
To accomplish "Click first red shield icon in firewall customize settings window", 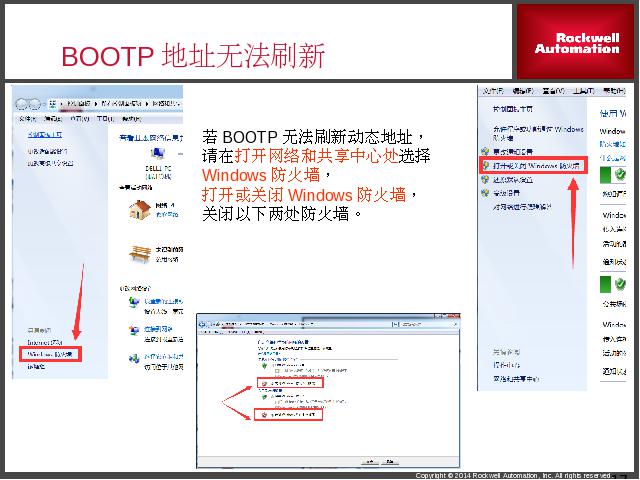I will [x=264, y=384].
